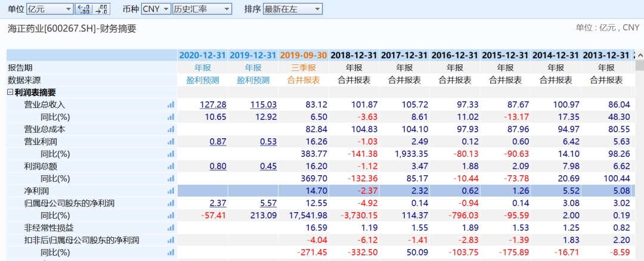This screenshot has height=261, width=644.
Task: Click the 非经常性损益 row label
Action: (x=48, y=228)
